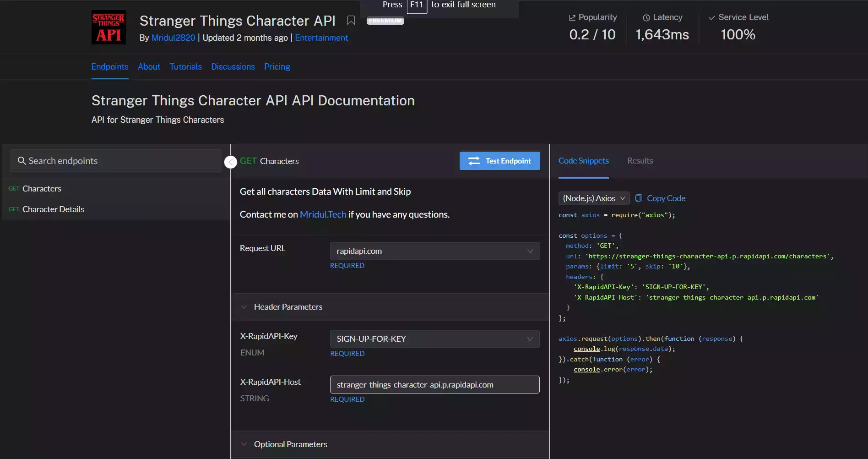The image size is (868, 459).
Task: Click the X-RapidAPI-Host parameter label
Action: click(271, 382)
